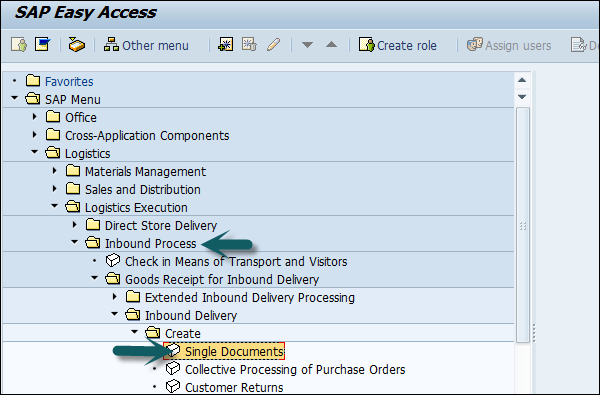Click the Inbound Process folder icon
The image size is (600, 395).
93,243
